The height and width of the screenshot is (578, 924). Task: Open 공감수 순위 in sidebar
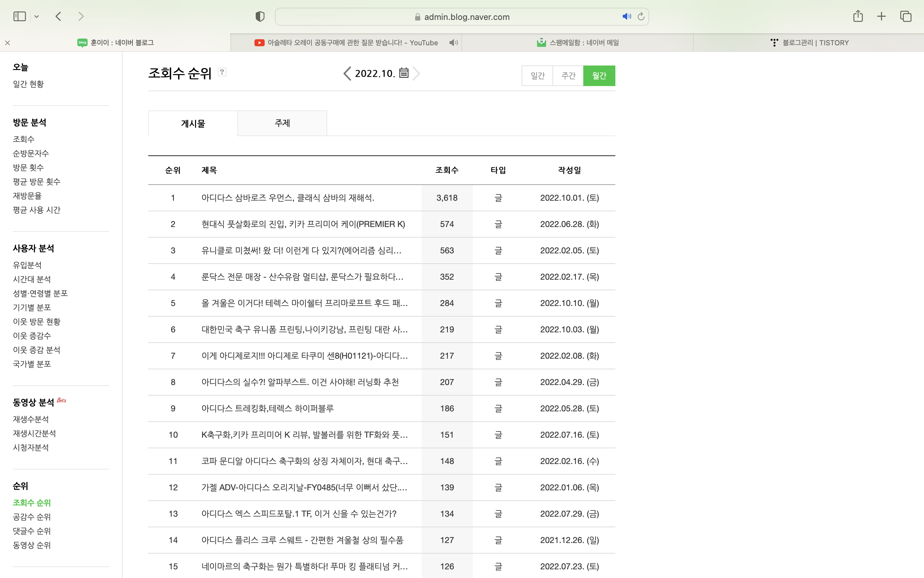click(32, 517)
